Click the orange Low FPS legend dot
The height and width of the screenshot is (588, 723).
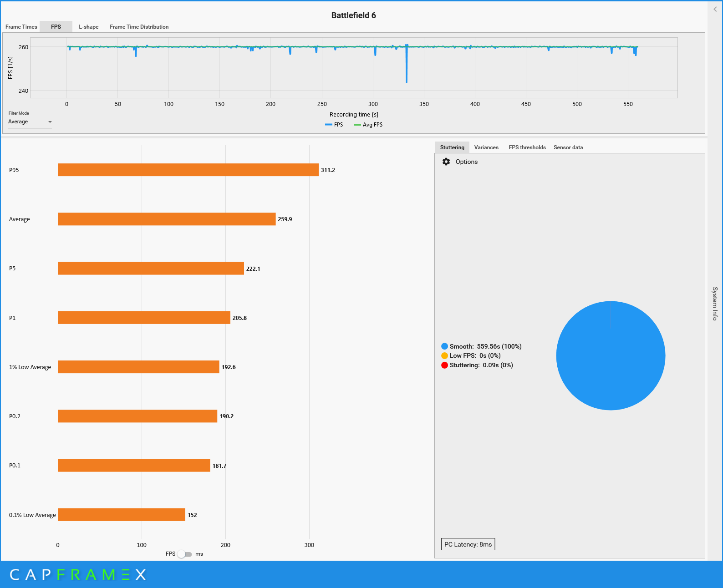[x=444, y=355]
